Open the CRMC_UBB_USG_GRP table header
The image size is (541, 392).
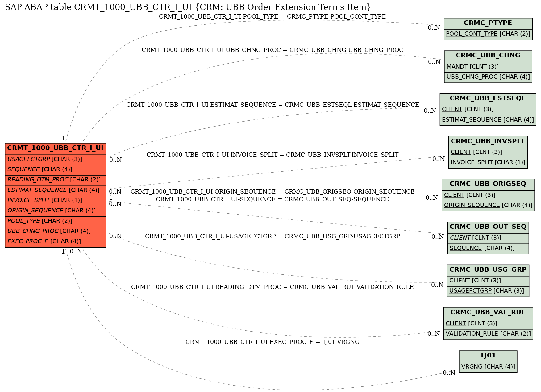click(x=488, y=270)
